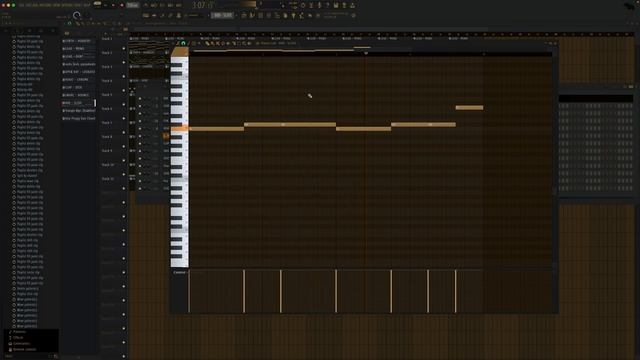This screenshot has height=360, width=640.
Task: Toggle the Pattern/Song mode switch
Action: [x=97, y=4]
